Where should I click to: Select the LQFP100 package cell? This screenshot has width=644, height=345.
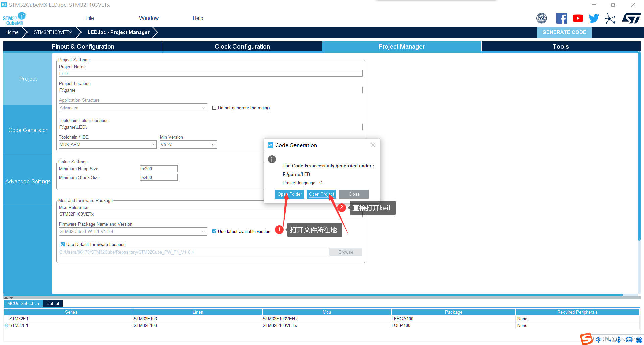453,325
